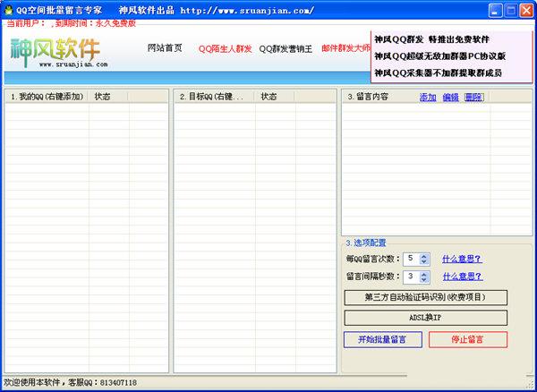Open the QQ陌生人群发 link
This screenshot has width=537, height=392.
225,49
